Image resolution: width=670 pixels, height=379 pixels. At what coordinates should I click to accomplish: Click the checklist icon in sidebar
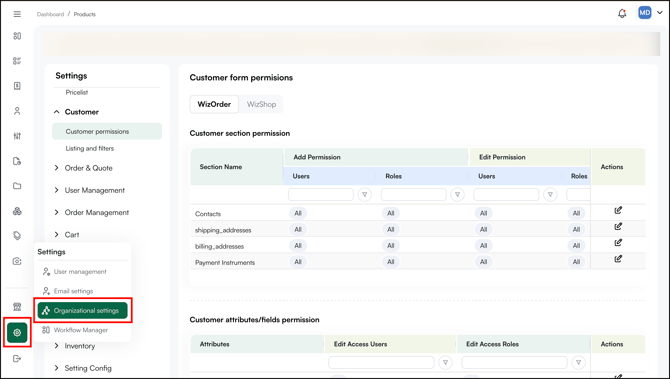17,61
